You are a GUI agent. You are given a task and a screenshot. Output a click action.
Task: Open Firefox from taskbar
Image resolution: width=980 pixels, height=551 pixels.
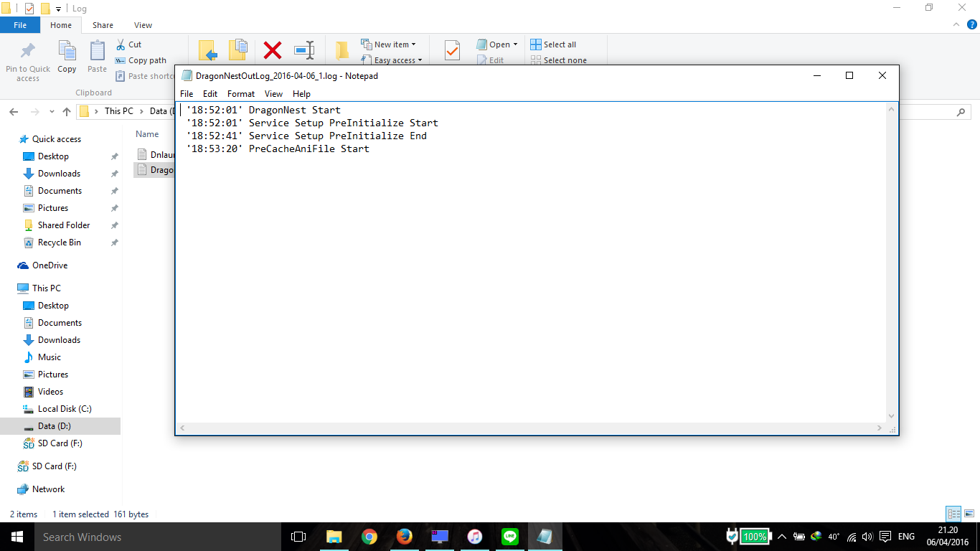tap(405, 537)
